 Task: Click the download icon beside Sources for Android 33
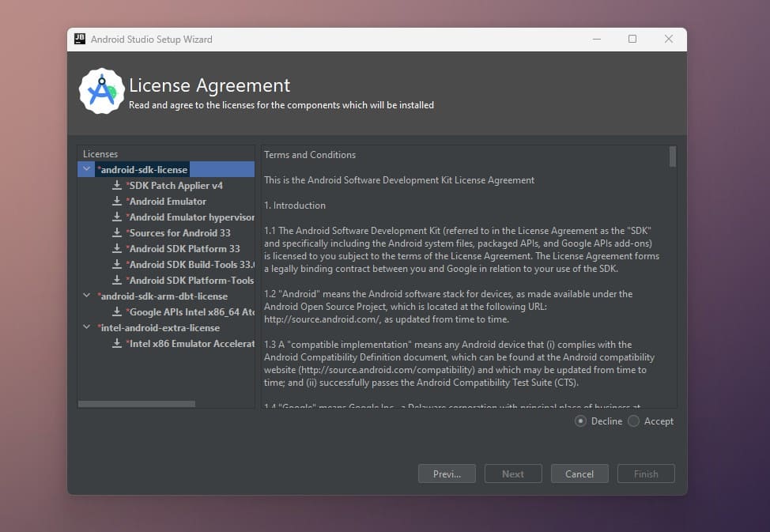click(117, 232)
